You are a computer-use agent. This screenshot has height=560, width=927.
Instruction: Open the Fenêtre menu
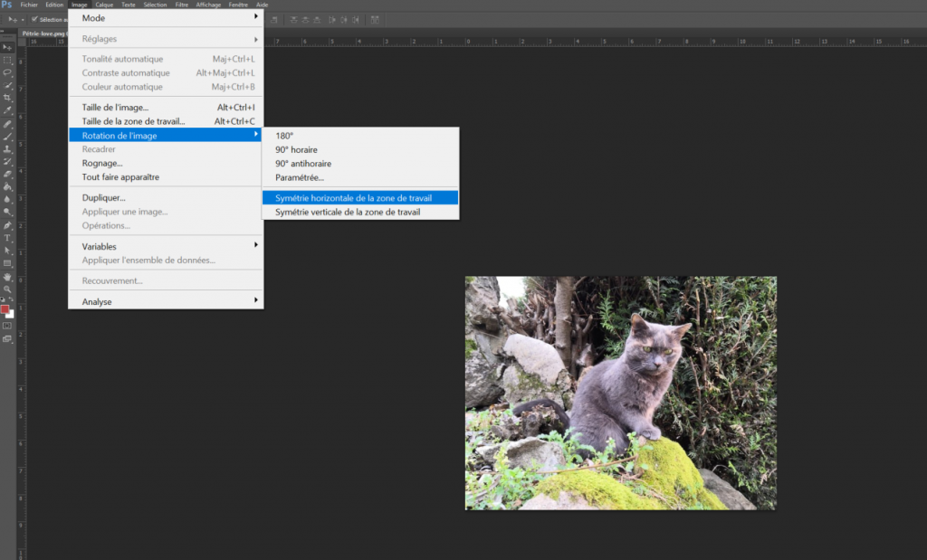click(x=238, y=5)
